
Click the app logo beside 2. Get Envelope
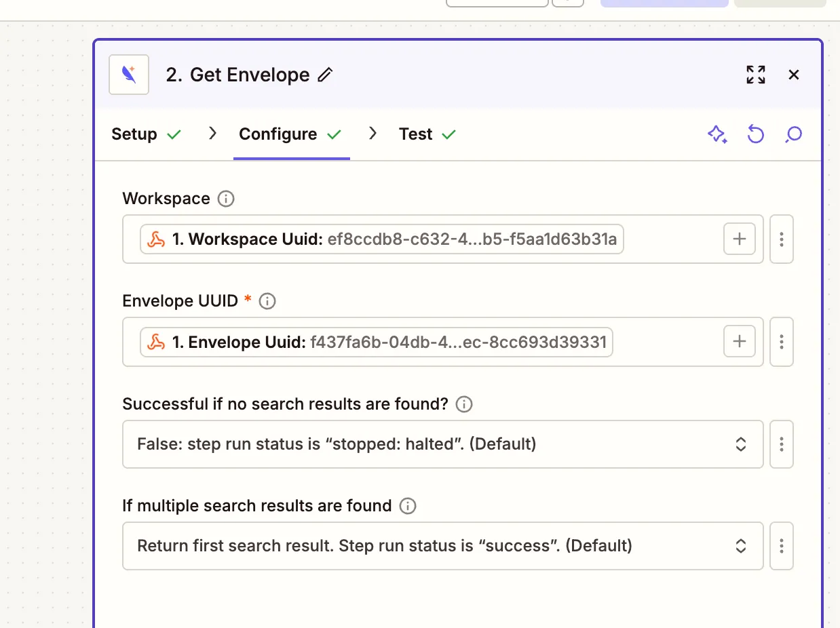128,75
